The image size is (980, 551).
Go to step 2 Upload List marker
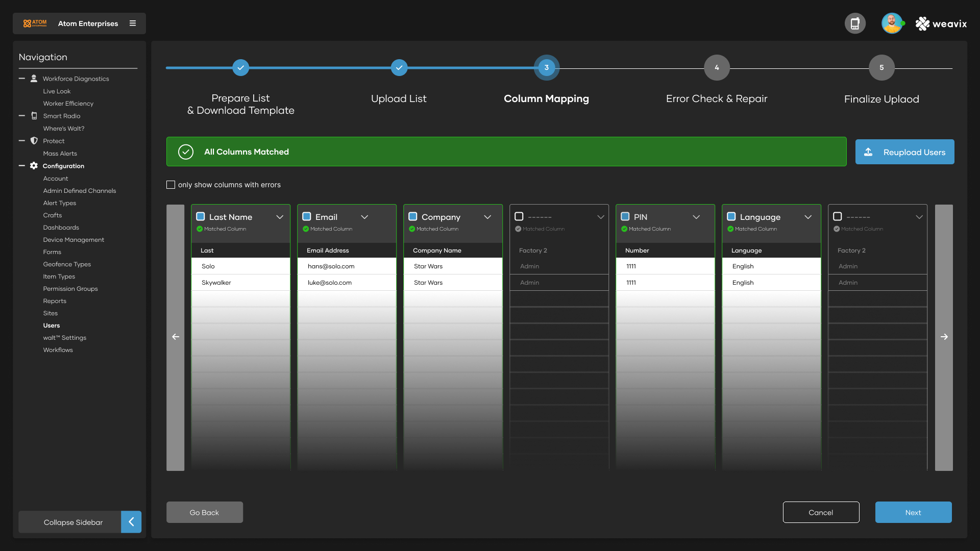[x=399, y=67]
